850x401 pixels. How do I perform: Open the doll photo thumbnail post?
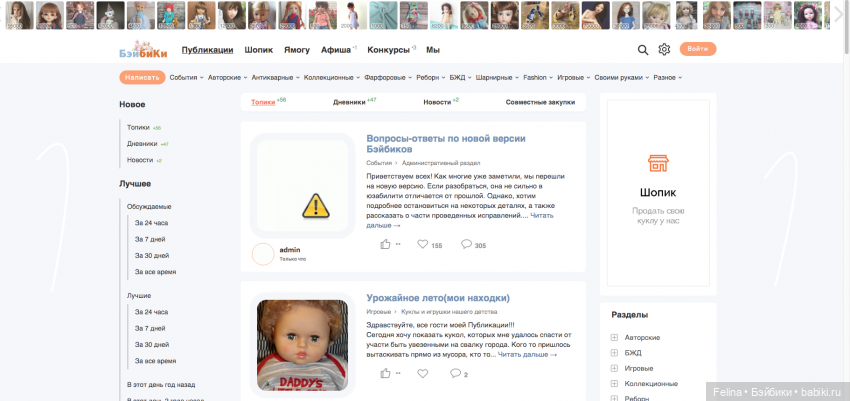click(302, 344)
